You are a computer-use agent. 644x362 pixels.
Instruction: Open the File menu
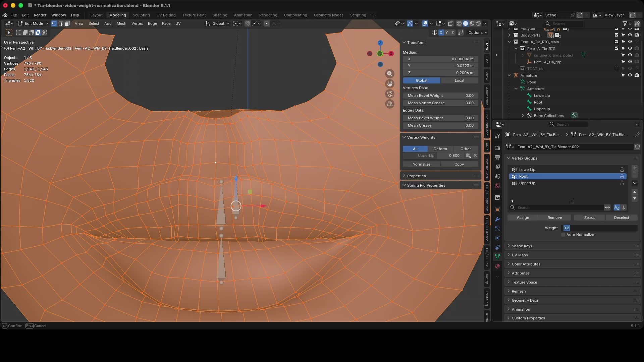[13, 15]
